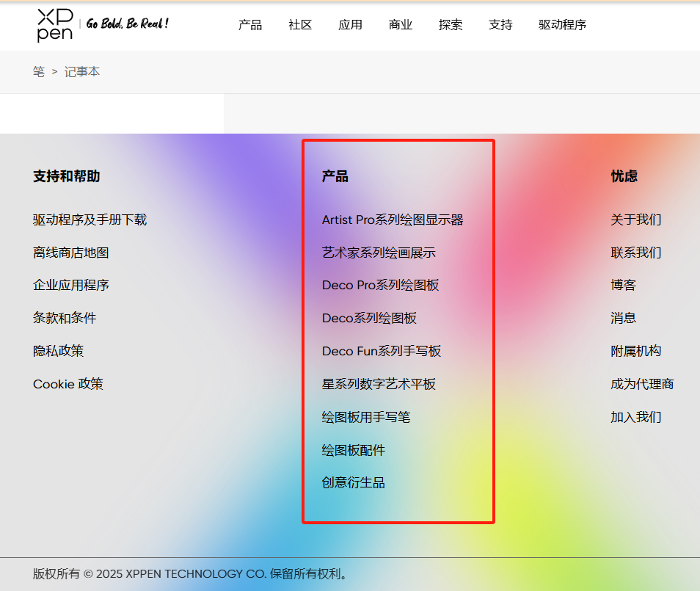Viewport: 700px width, 591px height.
Task: Open 加入我们 footer link
Action: coord(635,417)
